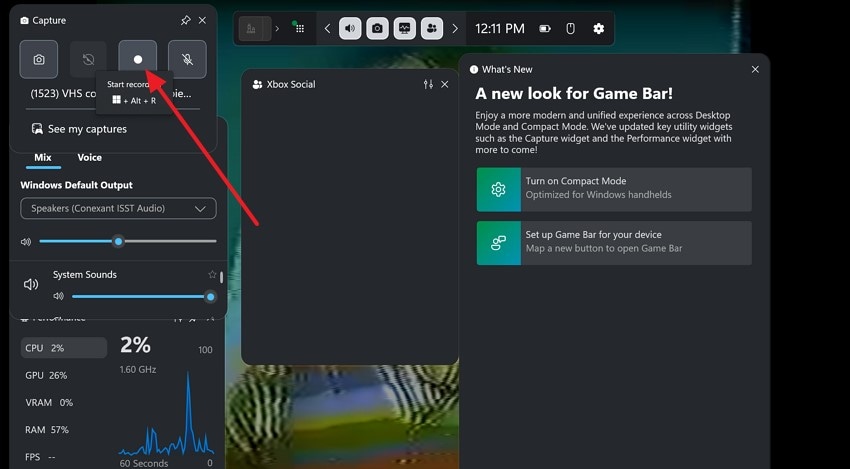Click the Xbox Social people icon

coord(257,85)
